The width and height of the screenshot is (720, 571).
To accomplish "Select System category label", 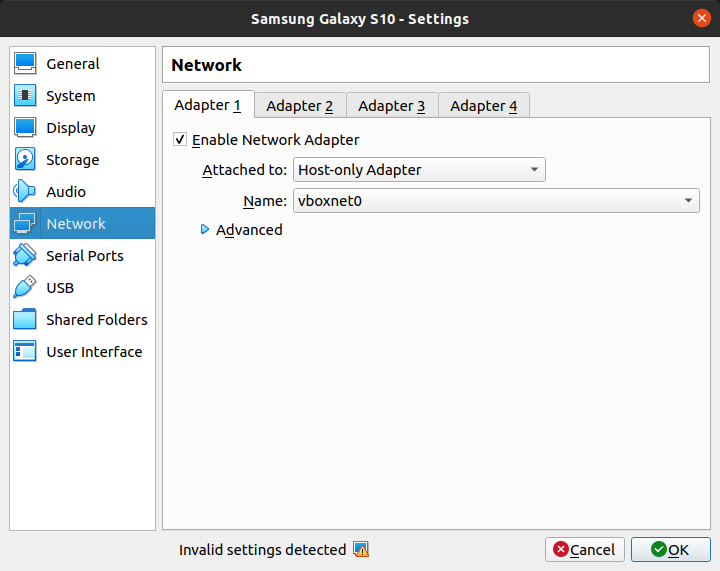I will 71,96.
